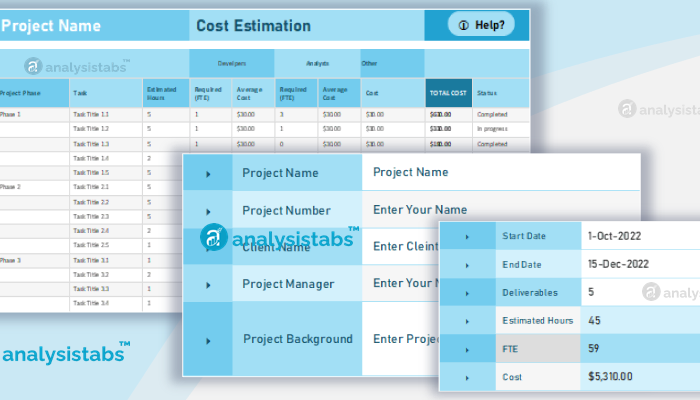Click the arrow icon beside End Date

tap(466, 265)
